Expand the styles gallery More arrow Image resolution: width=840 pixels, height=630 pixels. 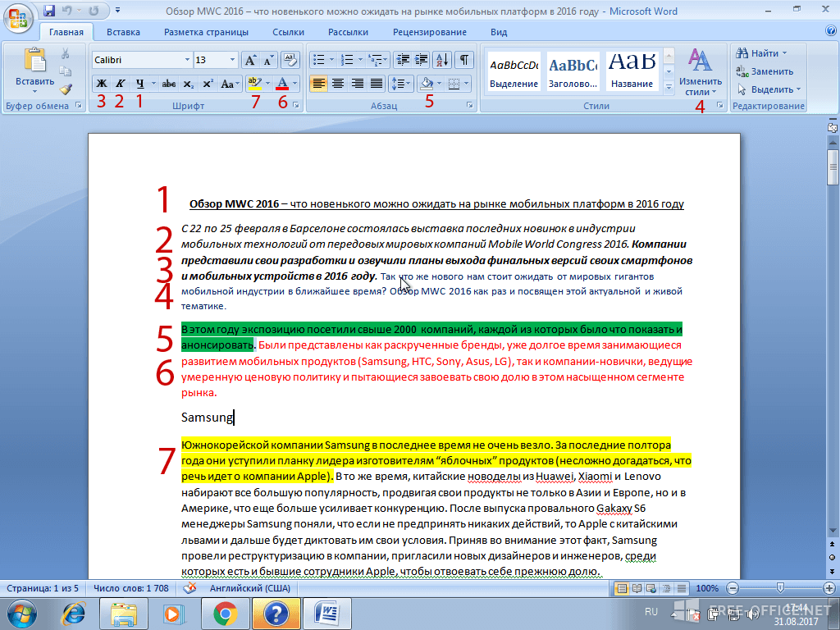[669, 87]
